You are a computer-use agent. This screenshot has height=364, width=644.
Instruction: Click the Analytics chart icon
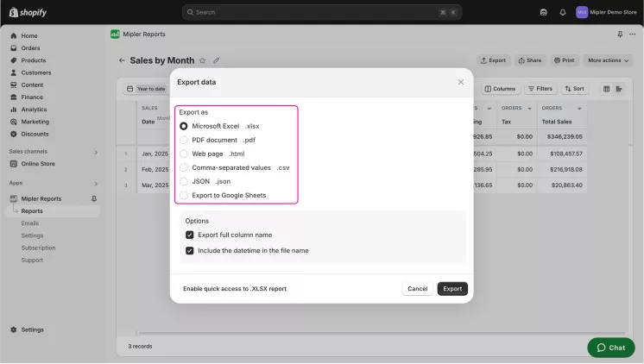pos(14,110)
